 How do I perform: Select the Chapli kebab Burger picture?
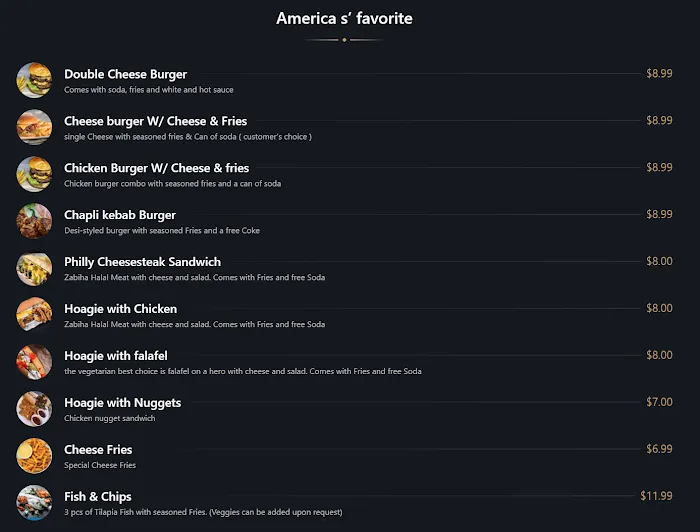pos(34,221)
